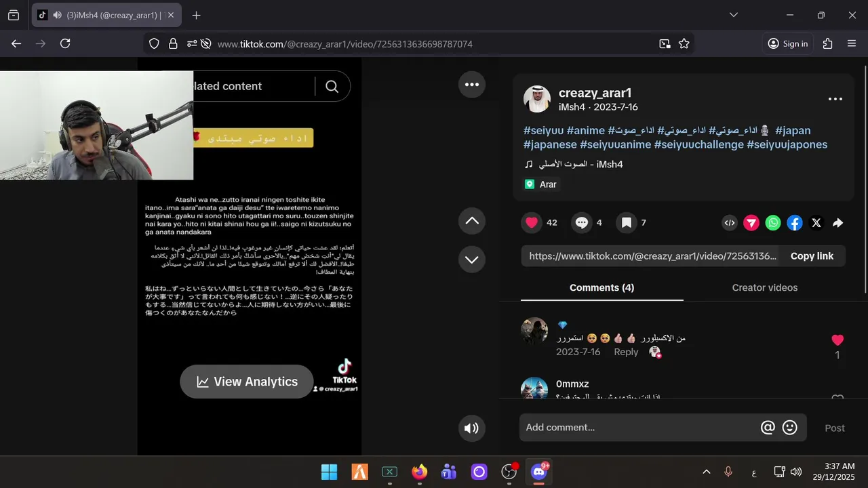Screen dimensions: 868x488
Task: Click Sign in to Firefox account
Action: pos(787,43)
